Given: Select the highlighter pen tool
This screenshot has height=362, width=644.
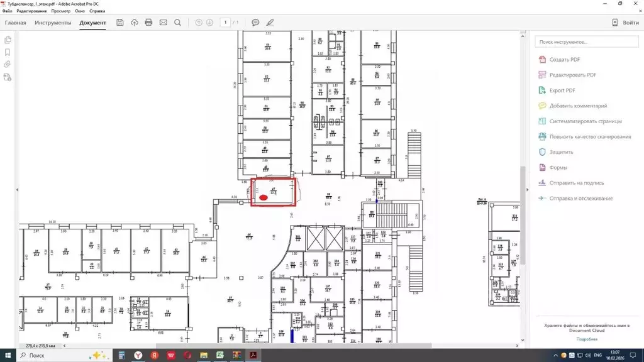Looking at the screenshot, I should [x=270, y=23].
